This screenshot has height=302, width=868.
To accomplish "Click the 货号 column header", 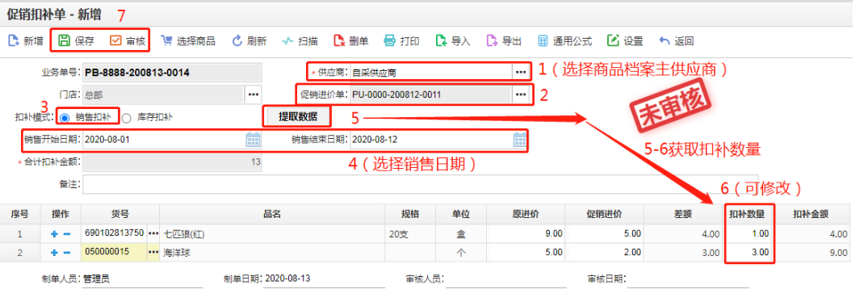I will [120, 215].
